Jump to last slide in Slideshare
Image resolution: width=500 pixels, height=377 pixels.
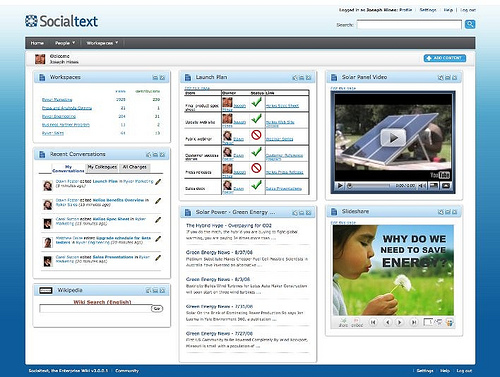point(414,322)
